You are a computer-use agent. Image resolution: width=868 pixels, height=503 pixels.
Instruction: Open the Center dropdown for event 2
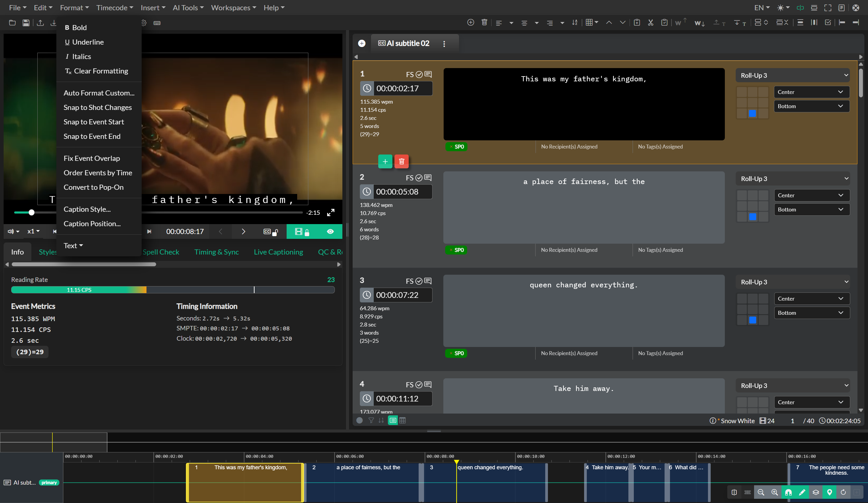(812, 195)
